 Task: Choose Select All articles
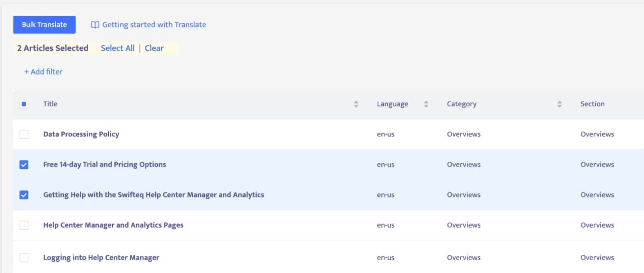coord(118,48)
